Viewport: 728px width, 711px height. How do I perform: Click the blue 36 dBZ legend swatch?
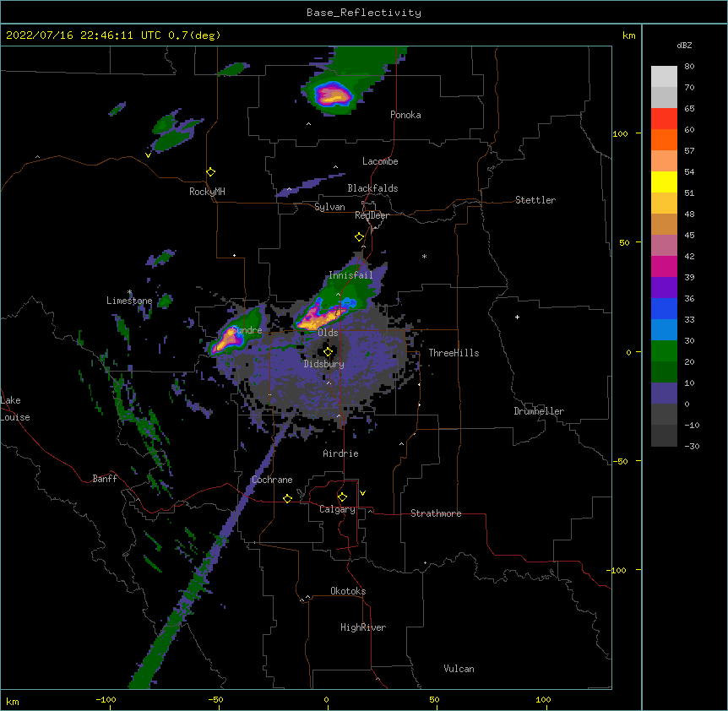(x=664, y=308)
